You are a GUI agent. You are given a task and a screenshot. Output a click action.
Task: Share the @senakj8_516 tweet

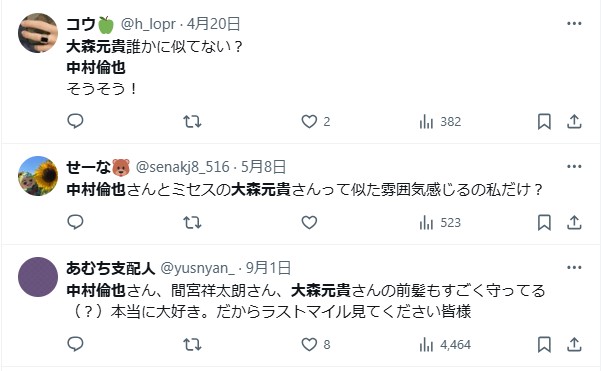(x=574, y=222)
